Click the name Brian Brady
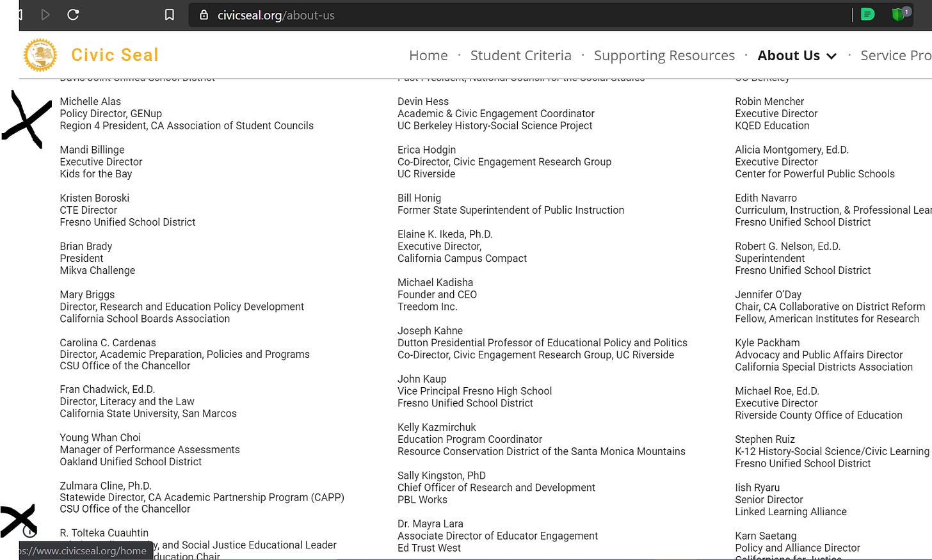This screenshot has width=932, height=560. 86,246
